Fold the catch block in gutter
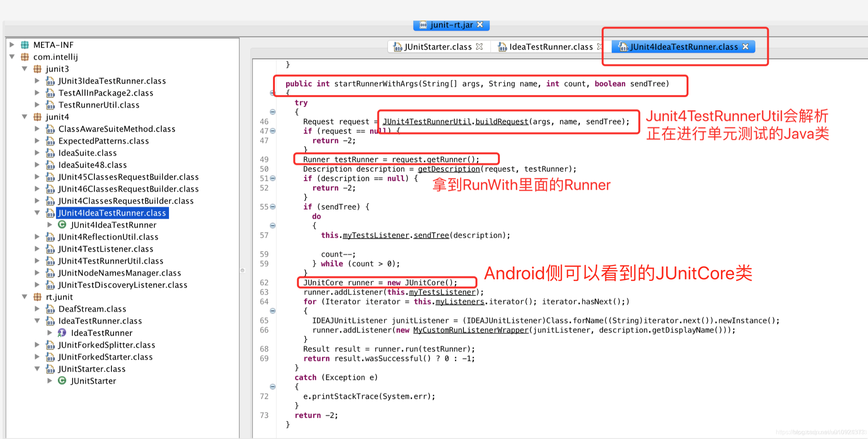Screen dimensions: 868x439 point(273,387)
